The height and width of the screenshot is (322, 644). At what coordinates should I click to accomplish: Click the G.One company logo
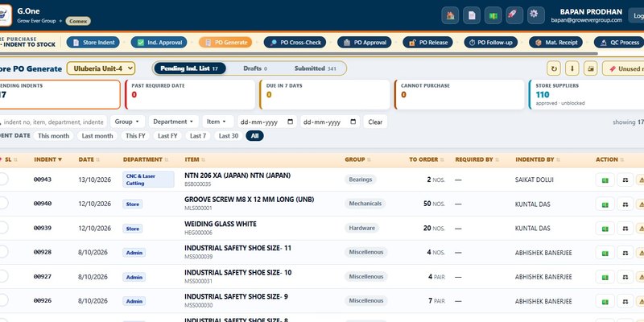(x=5, y=15)
